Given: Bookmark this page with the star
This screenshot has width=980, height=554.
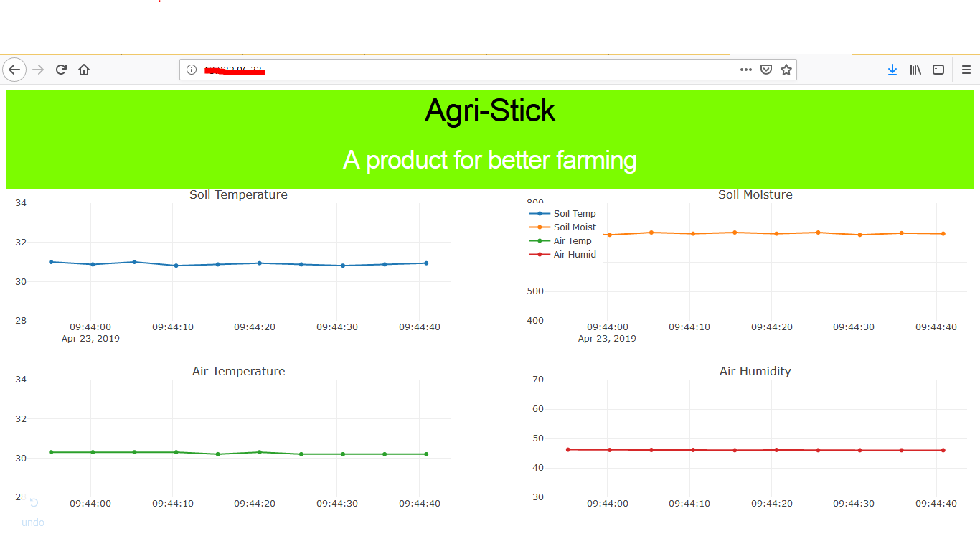Looking at the screenshot, I should pyautogui.click(x=786, y=69).
